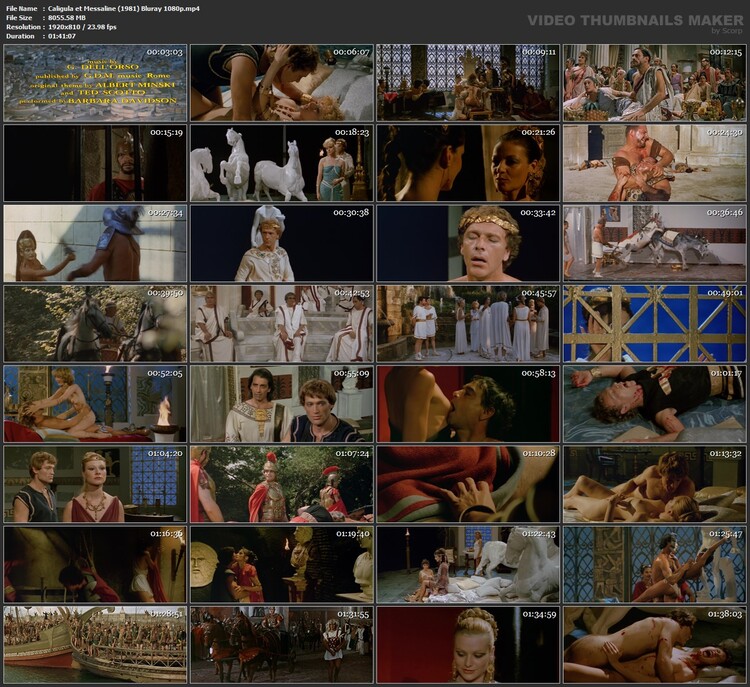The image size is (750, 687).
Task: Click the file size value '8055.58 MB'
Action: (x=67, y=18)
